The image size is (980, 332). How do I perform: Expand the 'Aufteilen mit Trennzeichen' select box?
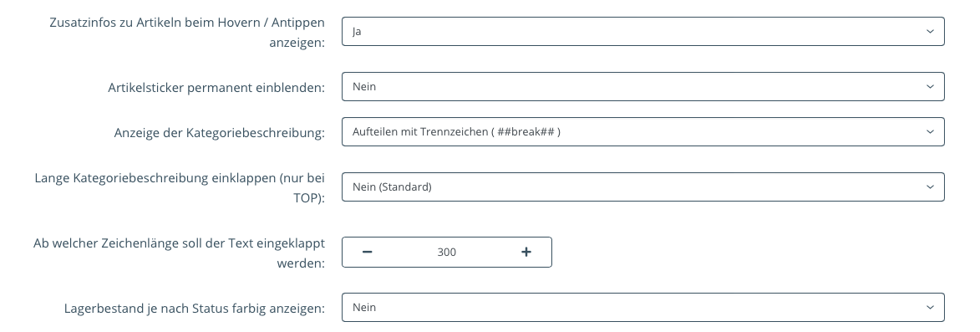point(642,132)
